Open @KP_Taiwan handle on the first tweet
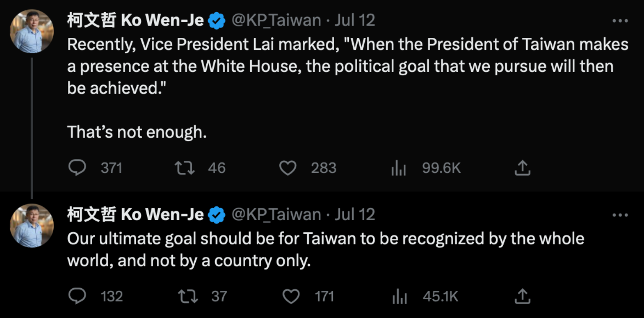 pos(276,21)
